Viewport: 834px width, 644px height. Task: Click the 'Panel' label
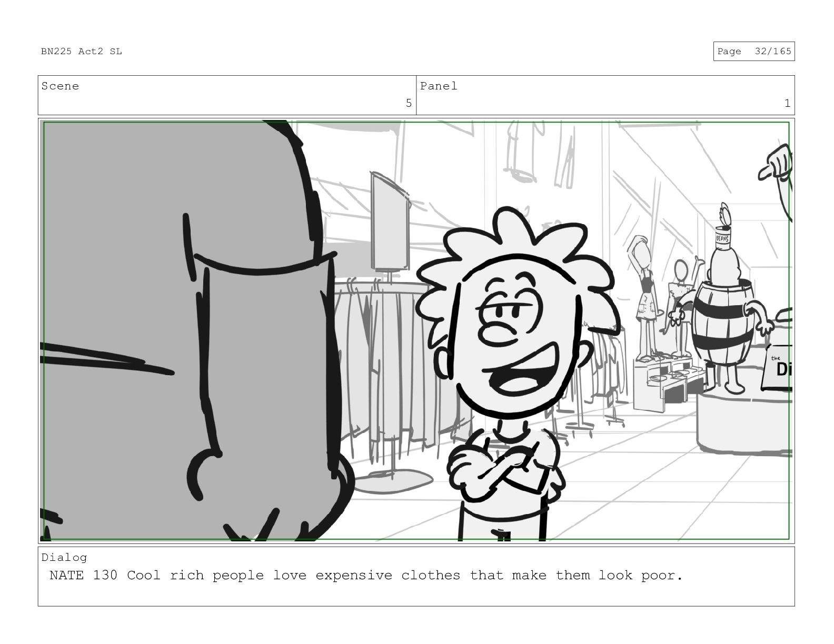pos(439,86)
